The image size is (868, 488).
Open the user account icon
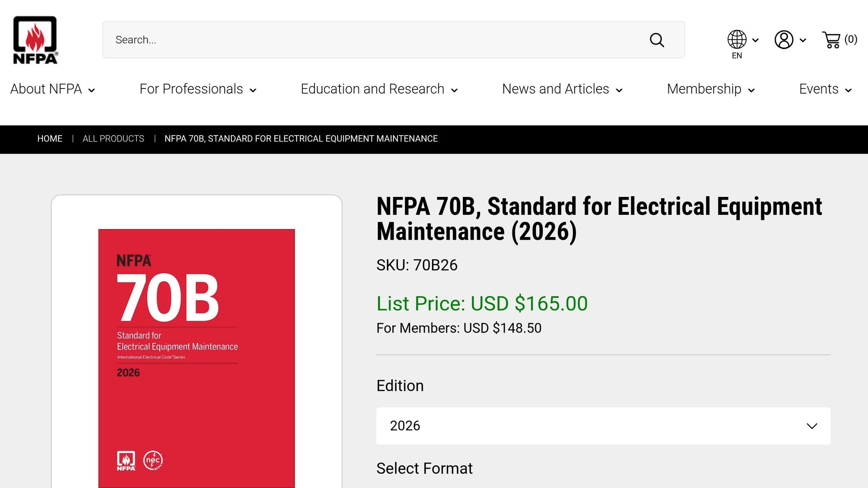click(784, 39)
